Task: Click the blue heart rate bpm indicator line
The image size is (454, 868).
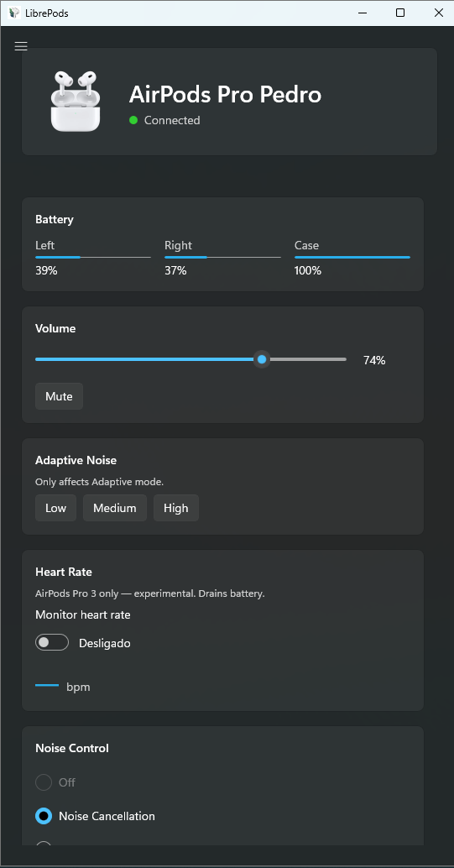Action: coord(47,685)
